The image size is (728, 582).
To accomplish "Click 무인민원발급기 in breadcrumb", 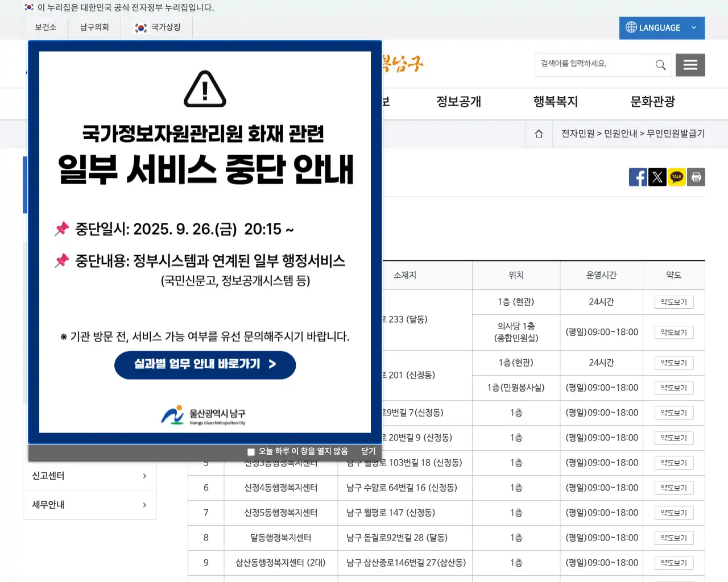I will tap(676, 134).
